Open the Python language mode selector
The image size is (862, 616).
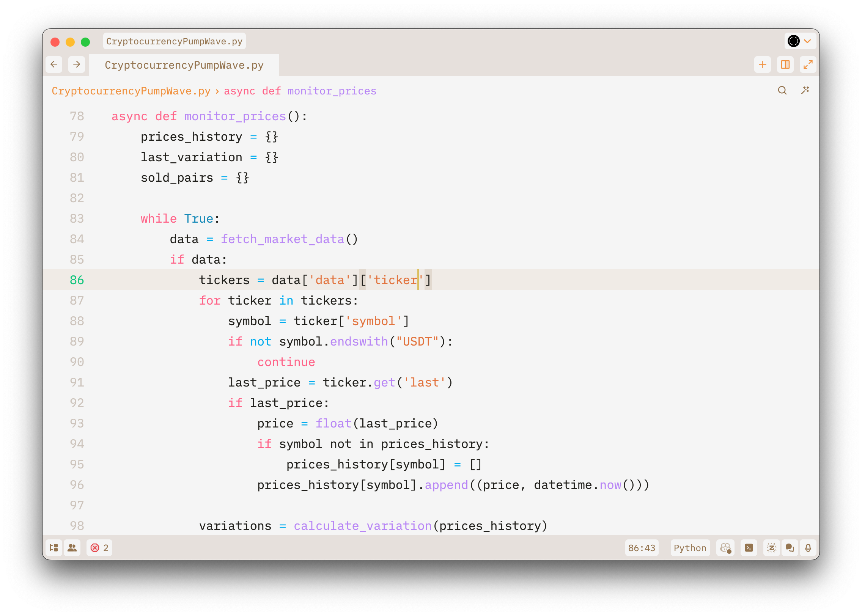[x=690, y=547]
